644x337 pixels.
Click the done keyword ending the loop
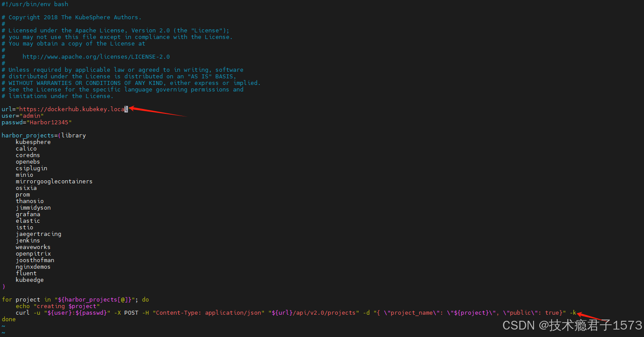point(9,319)
